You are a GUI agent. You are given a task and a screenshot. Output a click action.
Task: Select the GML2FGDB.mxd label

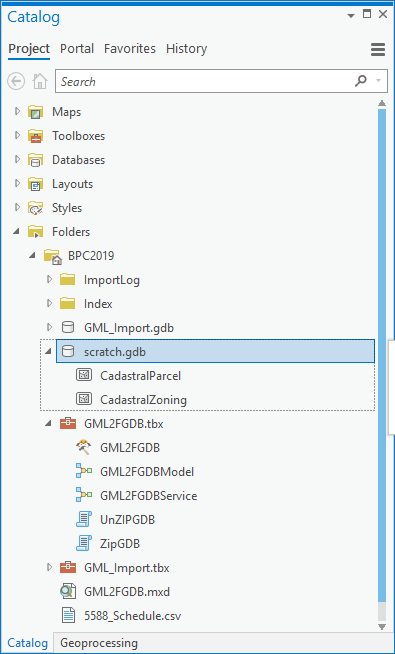pos(127,592)
